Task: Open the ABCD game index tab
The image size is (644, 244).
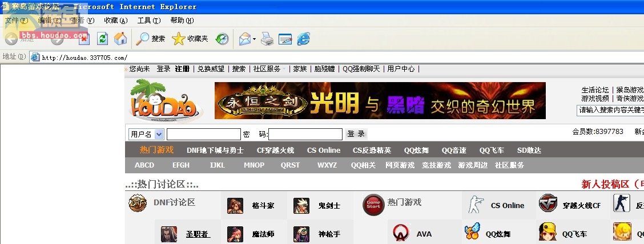Action: [x=144, y=165]
